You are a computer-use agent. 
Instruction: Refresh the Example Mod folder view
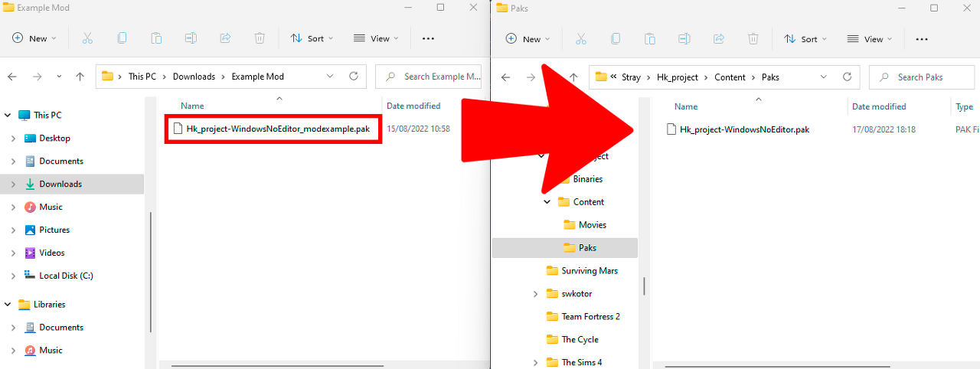(x=353, y=77)
